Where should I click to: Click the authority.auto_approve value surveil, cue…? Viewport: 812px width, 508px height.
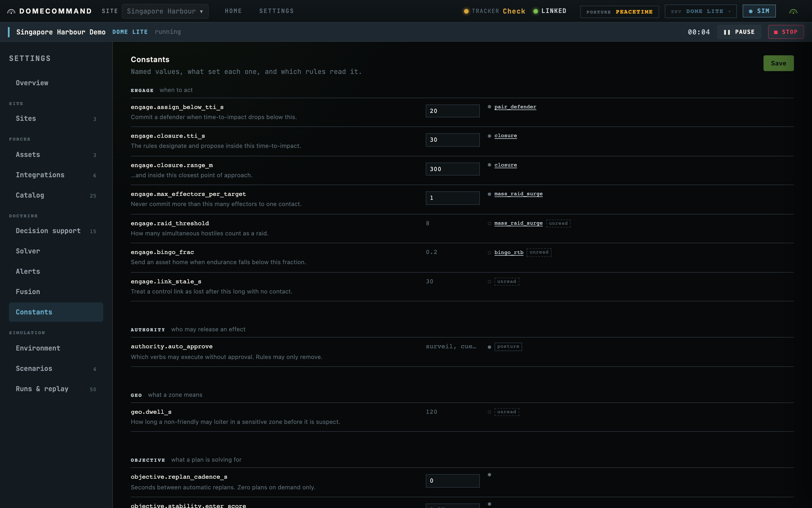click(451, 346)
